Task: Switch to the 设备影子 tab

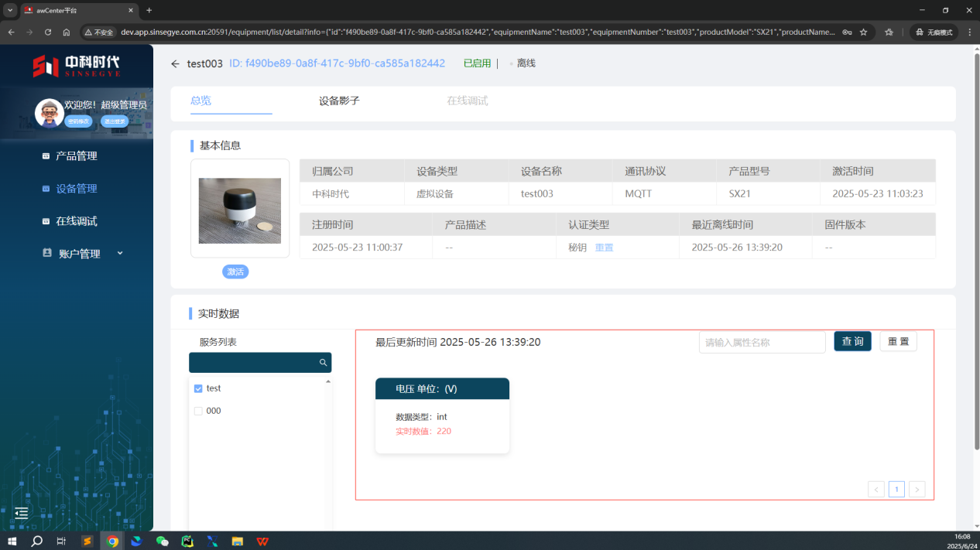Action: point(339,101)
